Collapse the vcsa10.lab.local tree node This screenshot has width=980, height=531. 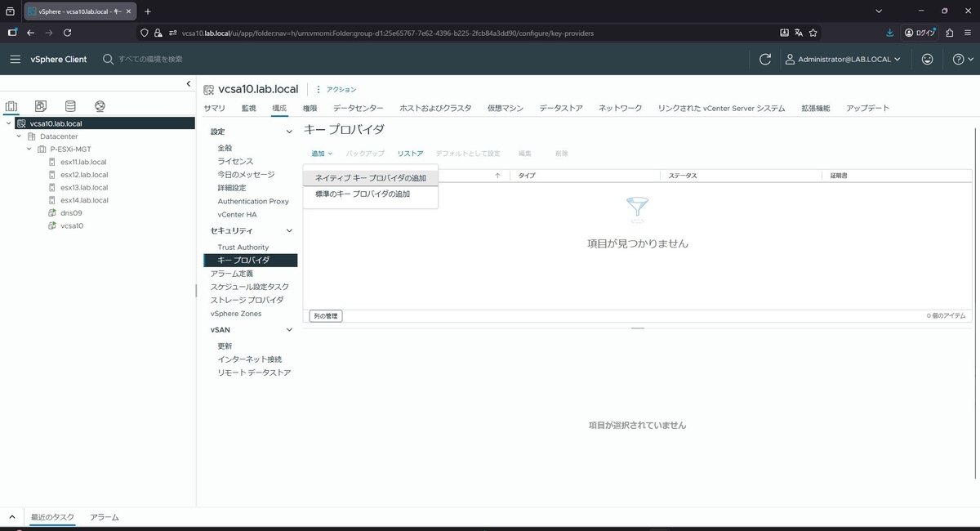click(8, 123)
